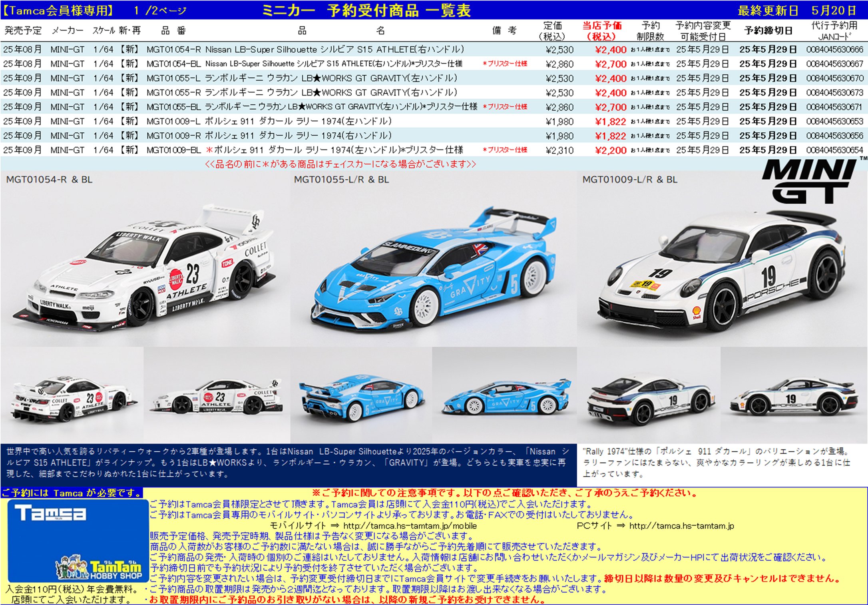Select product code MGT01055-L
Viewport: 868px width, 605px height.
point(173,78)
